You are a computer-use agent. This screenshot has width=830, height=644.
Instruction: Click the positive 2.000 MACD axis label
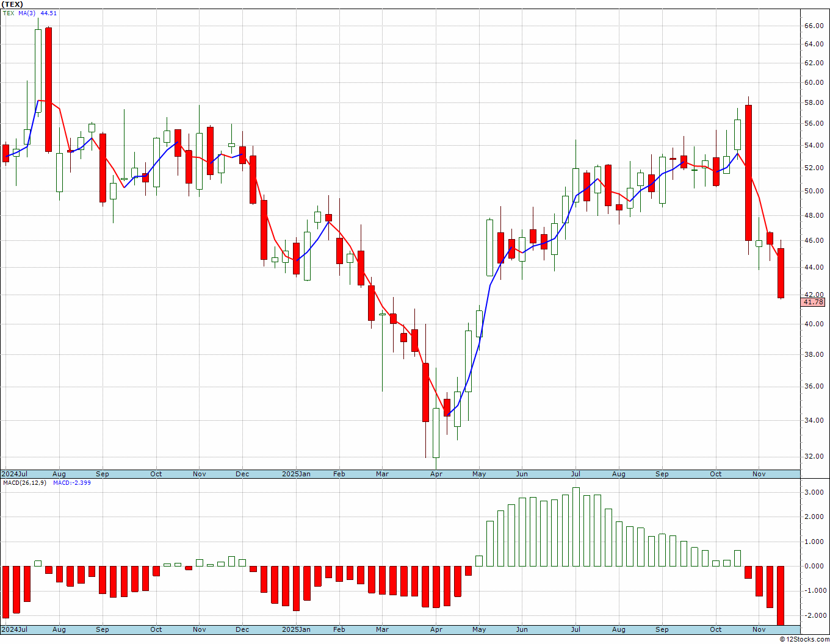(x=815, y=517)
